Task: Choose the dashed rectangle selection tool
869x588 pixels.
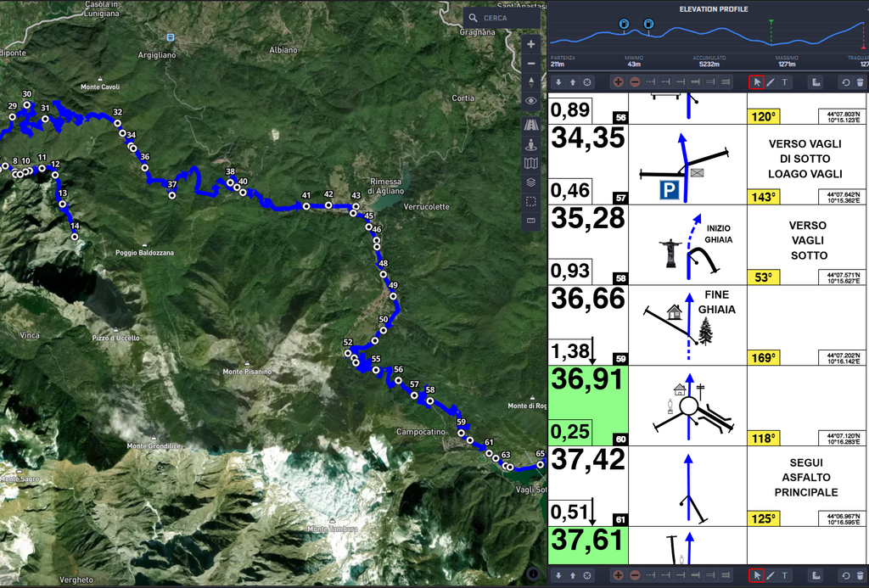Action: (530, 201)
